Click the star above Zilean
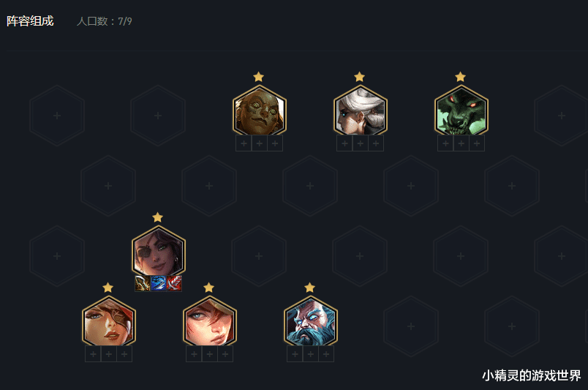 [309, 288]
